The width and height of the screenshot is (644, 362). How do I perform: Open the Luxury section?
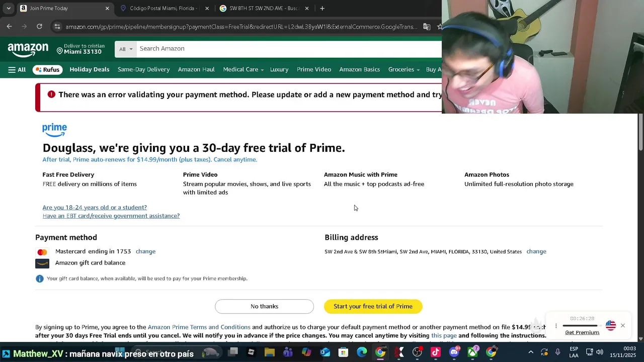coord(279,69)
